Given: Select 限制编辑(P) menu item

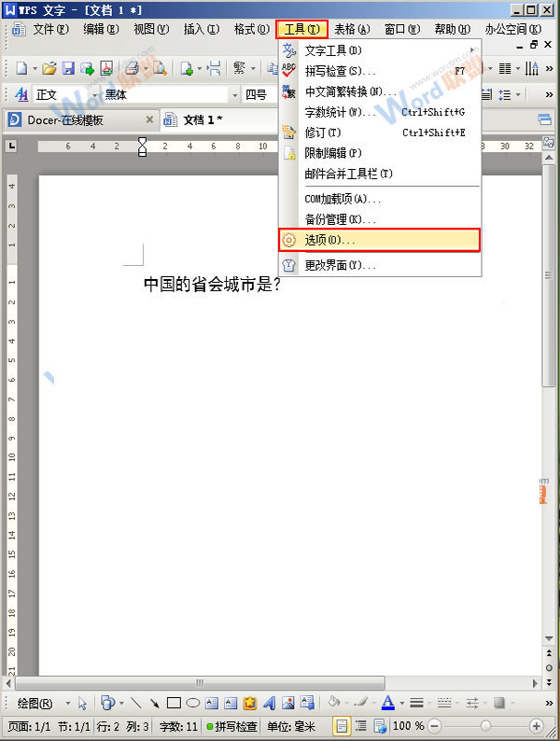Looking at the screenshot, I should (380, 153).
